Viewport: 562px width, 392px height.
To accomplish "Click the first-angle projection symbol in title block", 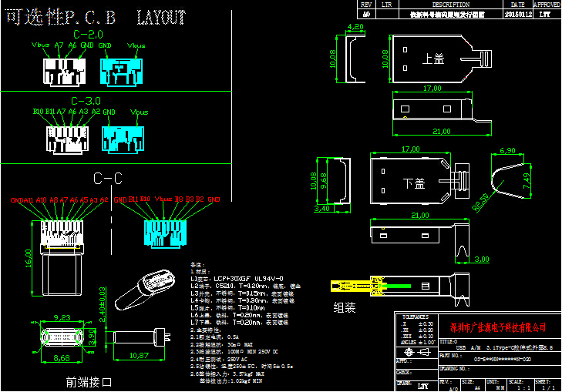I will pyautogui.click(x=416, y=352).
